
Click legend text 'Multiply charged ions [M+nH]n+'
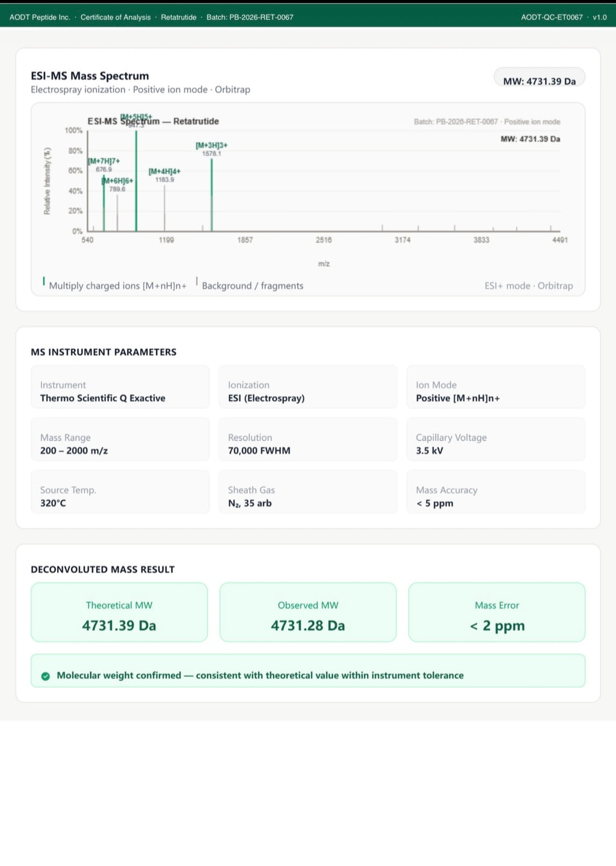(118, 286)
